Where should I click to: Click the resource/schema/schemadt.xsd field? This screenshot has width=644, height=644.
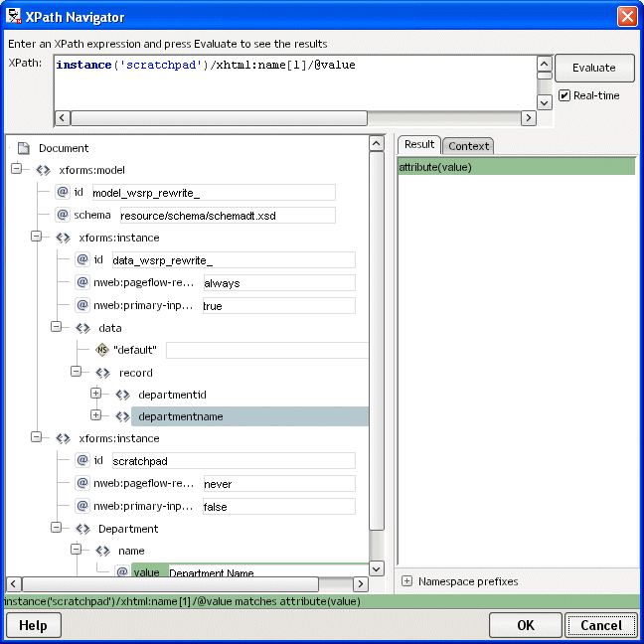(x=228, y=216)
